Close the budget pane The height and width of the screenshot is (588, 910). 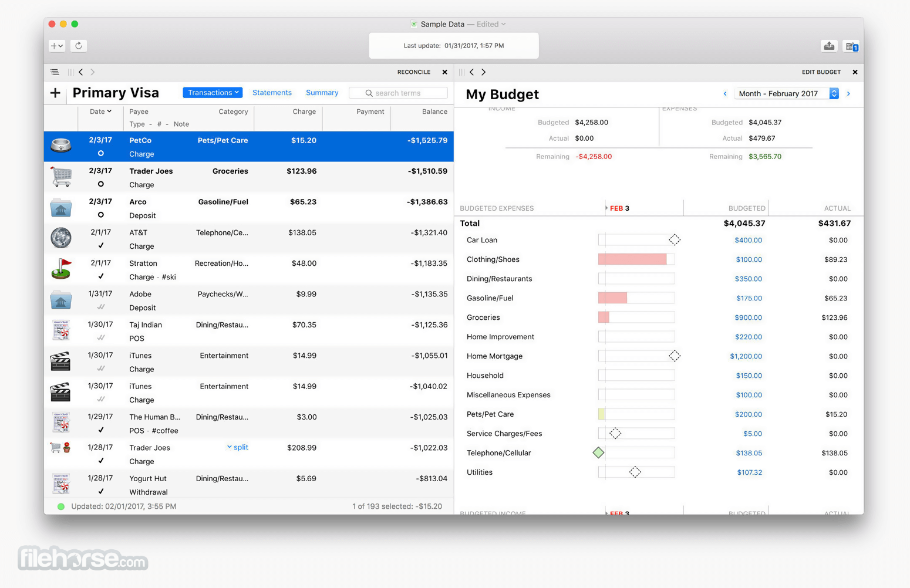click(x=855, y=72)
